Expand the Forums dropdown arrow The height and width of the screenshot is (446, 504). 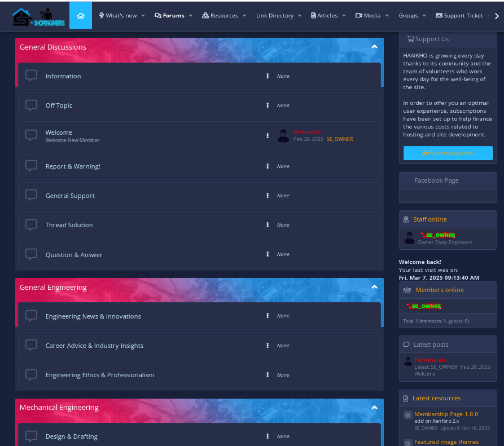tap(191, 16)
